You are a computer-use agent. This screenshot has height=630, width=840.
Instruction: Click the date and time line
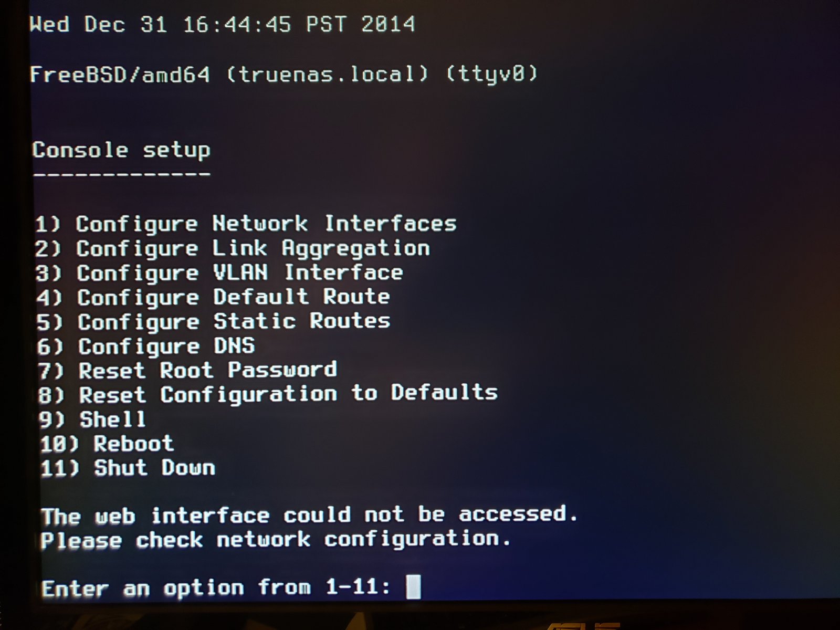[x=222, y=24]
